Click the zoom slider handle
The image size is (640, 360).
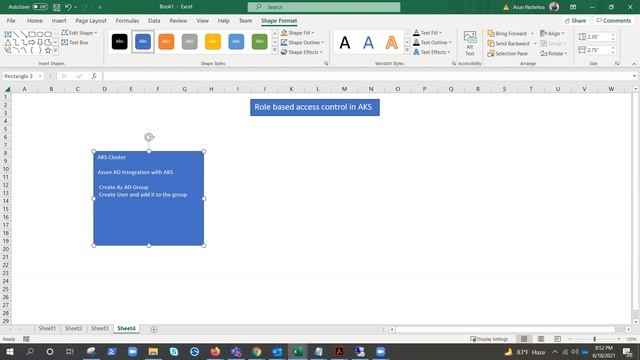pyautogui.click(x=595, y=339)
